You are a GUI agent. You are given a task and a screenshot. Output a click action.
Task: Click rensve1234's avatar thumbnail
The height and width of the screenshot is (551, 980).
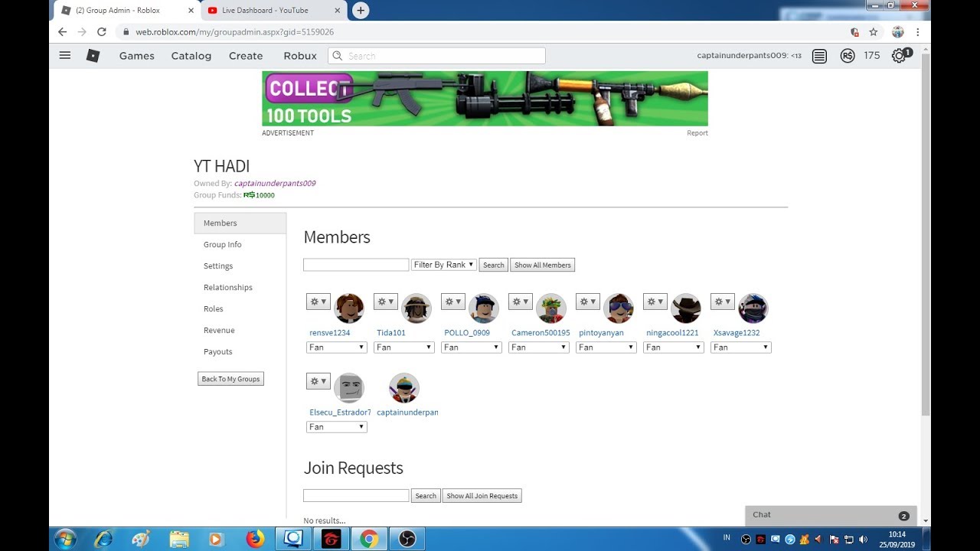pos(349,308)
